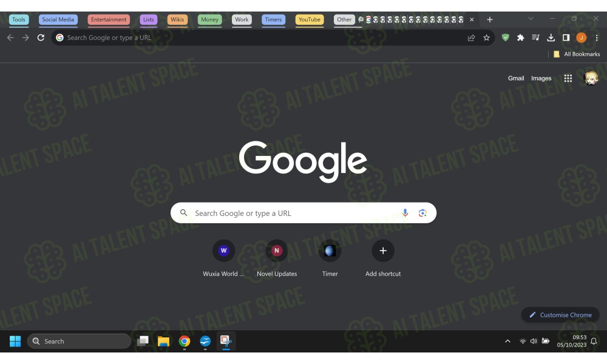607x364 pixels.
Task: Show Chrome downloads
Action: pyautogui.click(x=551, y=38)
